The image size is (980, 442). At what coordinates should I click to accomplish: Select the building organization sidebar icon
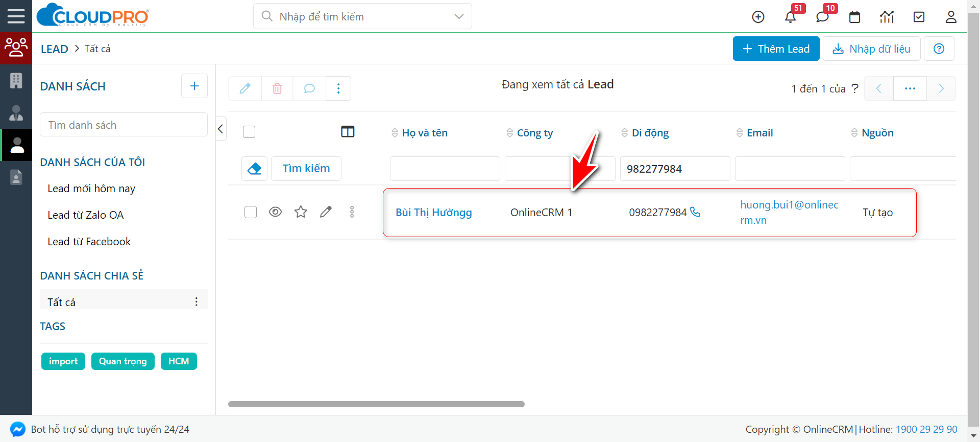pyautogui.click(x=16, y=81)
